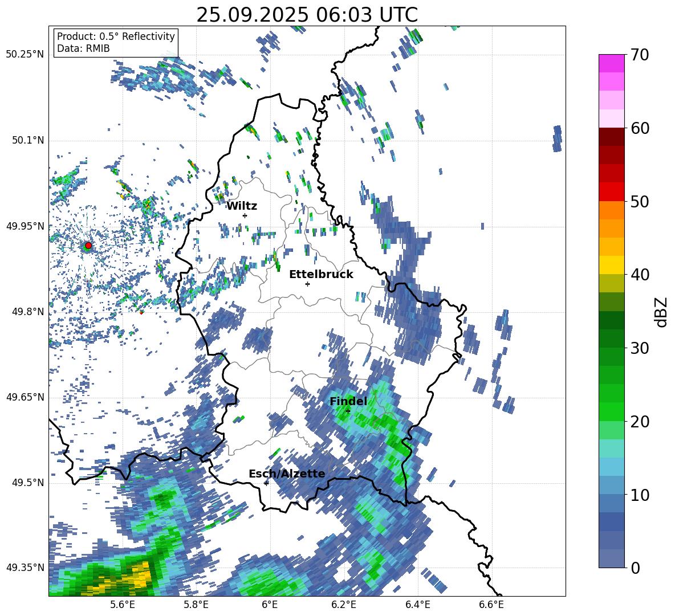The width and height of the screenshot is (675, 616).
Task: Click the magenta top colorbar segment
Action: point(612,63)
